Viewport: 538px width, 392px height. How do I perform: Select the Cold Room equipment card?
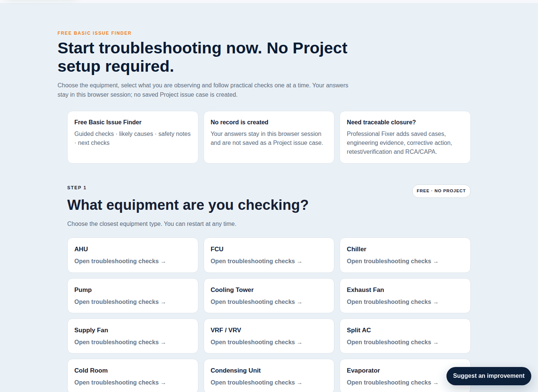tap(133, 376)
